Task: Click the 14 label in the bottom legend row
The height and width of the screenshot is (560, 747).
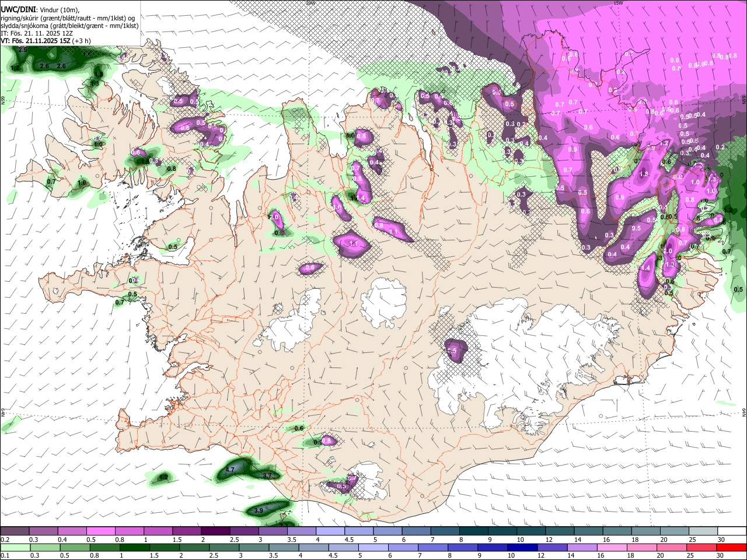Action: 571,555
